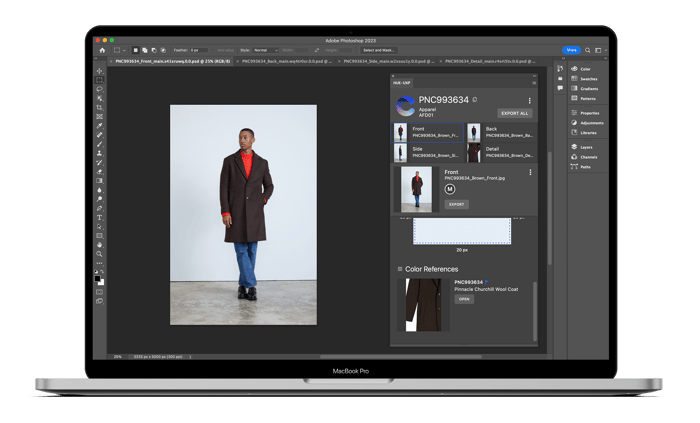
Task: Click the OPEN button under Color References
Action: click(464, 299)
